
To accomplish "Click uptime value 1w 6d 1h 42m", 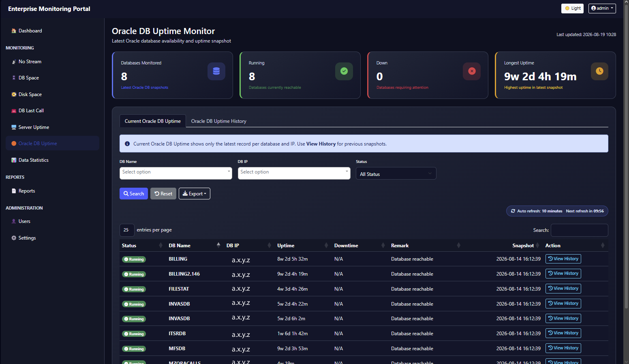I will point(293,334).
